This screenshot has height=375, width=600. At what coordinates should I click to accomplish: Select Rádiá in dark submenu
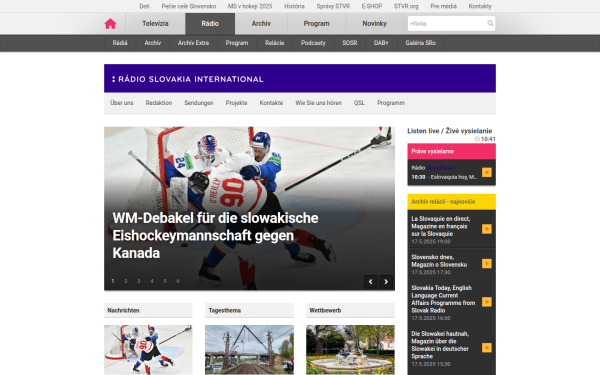(120, 43)
